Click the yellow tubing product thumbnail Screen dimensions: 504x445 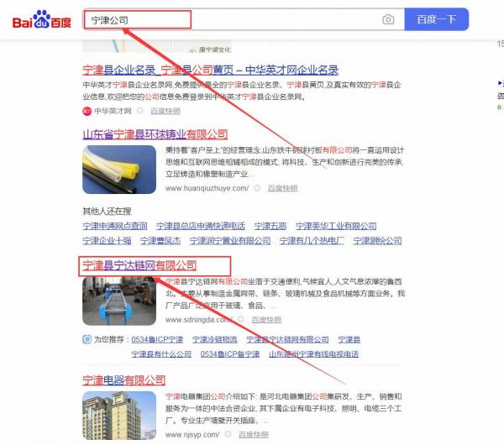(x=119, y=170)
